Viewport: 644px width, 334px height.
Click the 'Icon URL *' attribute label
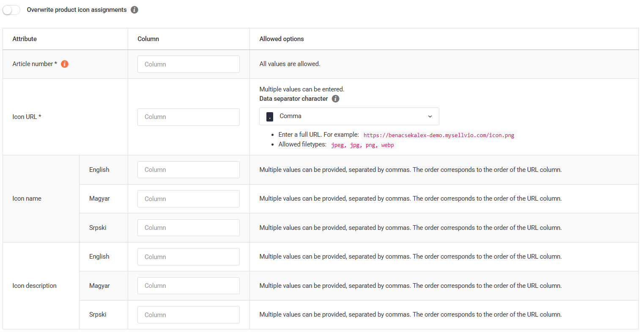click(x=27, y=117)
